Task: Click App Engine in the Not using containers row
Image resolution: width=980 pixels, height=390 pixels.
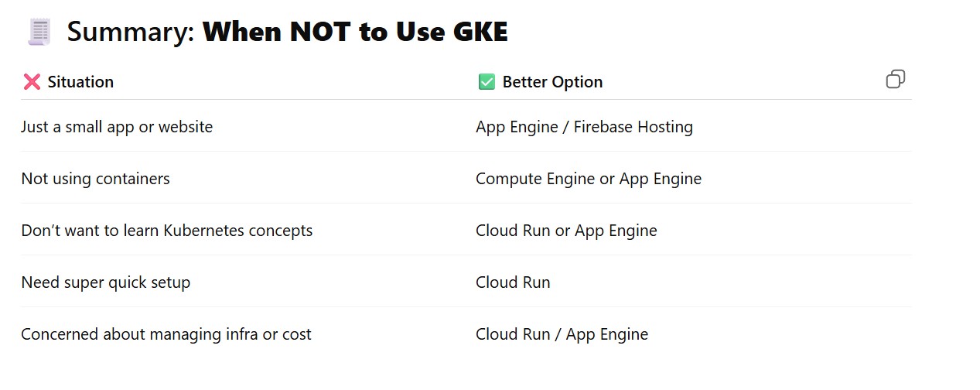Action: [x=661, y=179]
